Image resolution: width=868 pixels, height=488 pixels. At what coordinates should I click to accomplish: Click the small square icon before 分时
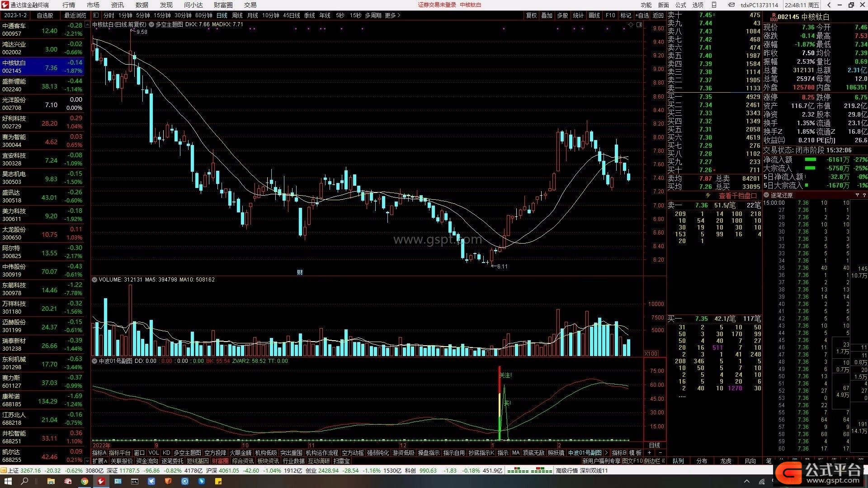point(95,15)
